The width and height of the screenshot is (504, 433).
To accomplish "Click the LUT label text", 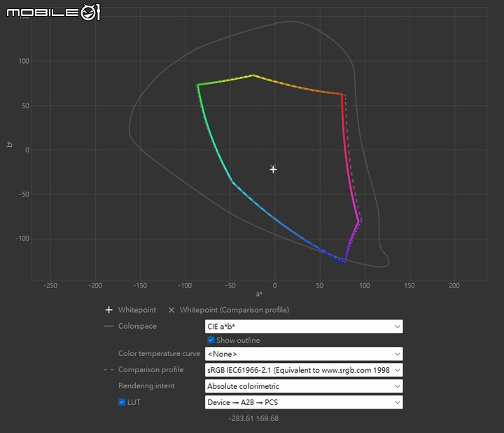I will coord(134,402).
